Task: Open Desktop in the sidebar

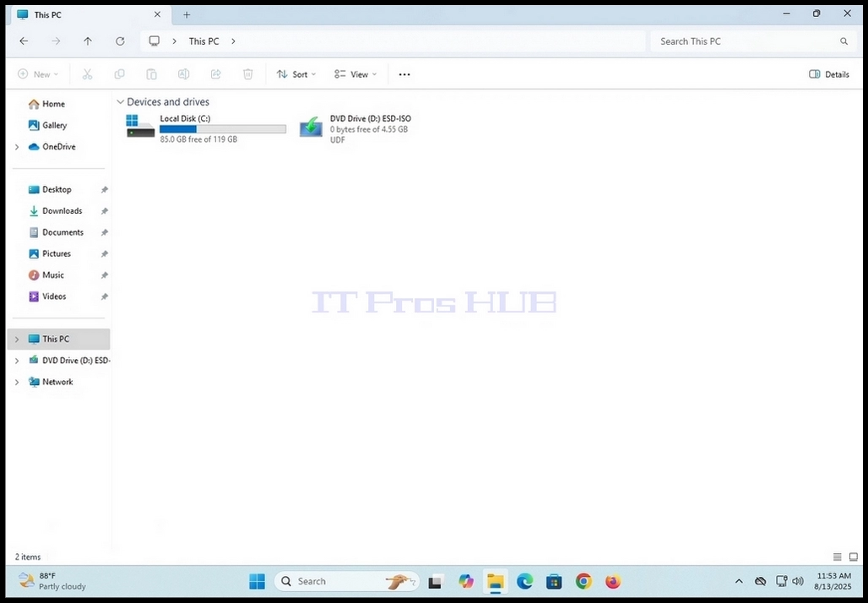Action: pyautogui.click(x=50, y=189)
